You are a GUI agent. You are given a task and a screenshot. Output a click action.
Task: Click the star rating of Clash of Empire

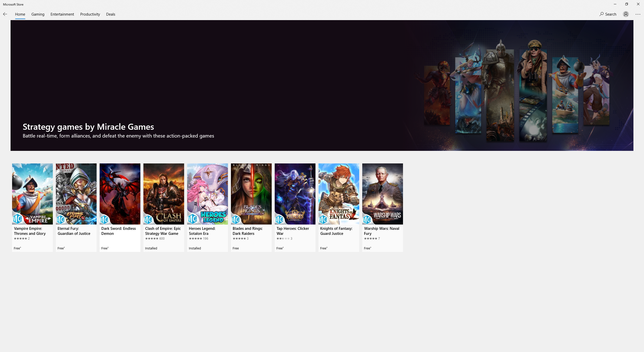click(x=152, y=238)
